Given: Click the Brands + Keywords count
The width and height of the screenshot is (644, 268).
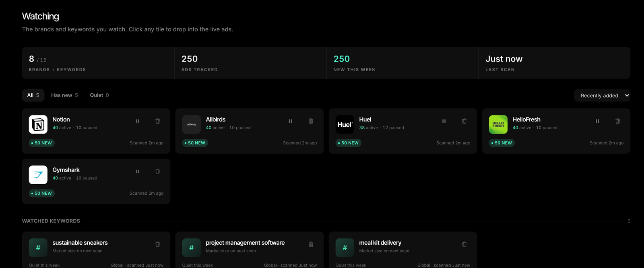Looking at the screenshot, I should (98, 63).
